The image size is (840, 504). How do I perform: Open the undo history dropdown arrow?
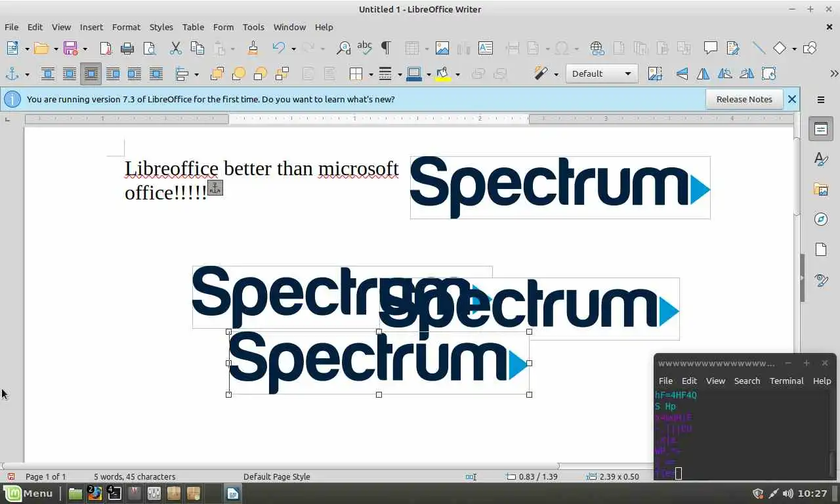[293, 49]
